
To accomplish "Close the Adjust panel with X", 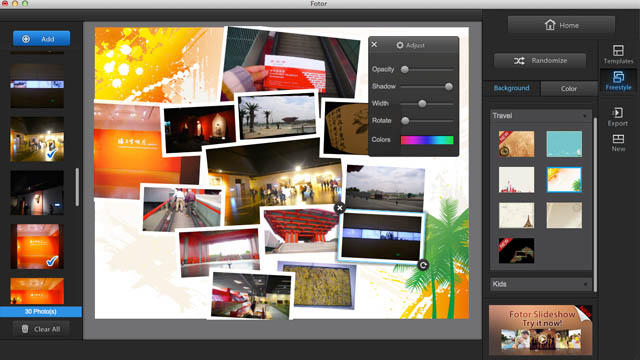I will click(x=374, y=44).
